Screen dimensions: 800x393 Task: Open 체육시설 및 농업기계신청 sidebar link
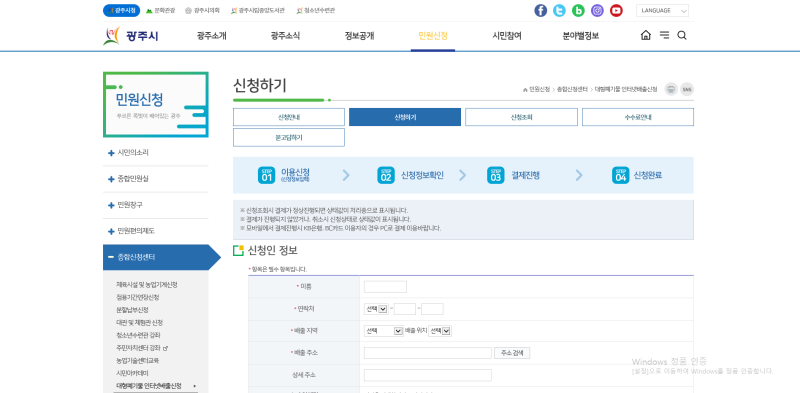(146, 285)
